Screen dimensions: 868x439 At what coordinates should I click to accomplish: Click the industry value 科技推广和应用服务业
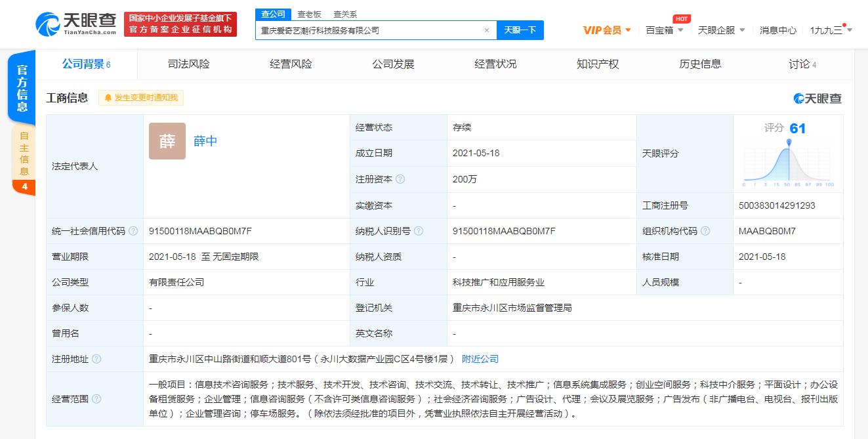(x=499, y=282)
